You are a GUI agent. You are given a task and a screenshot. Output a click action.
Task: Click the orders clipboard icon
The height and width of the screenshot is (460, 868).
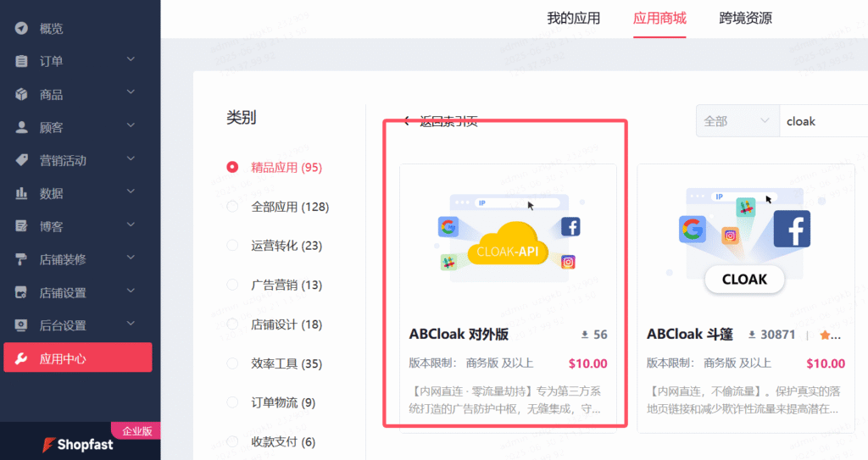pos(21,62)
